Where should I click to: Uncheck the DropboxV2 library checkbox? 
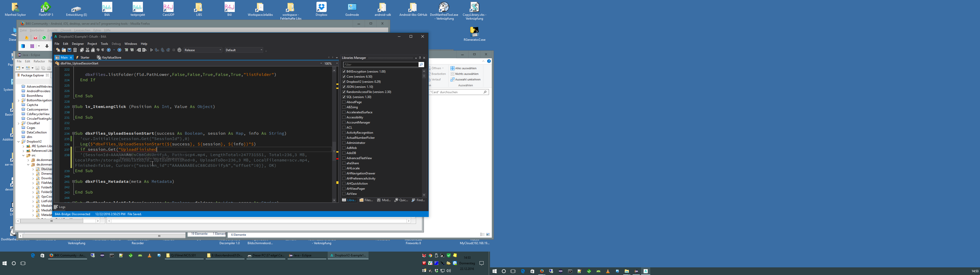click(x=344, y=82)
